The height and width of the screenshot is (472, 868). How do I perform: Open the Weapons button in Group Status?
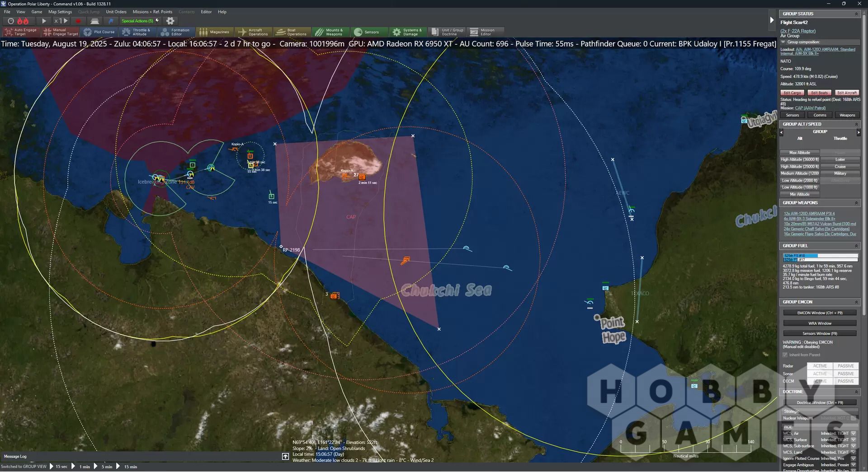pos(847,115)
